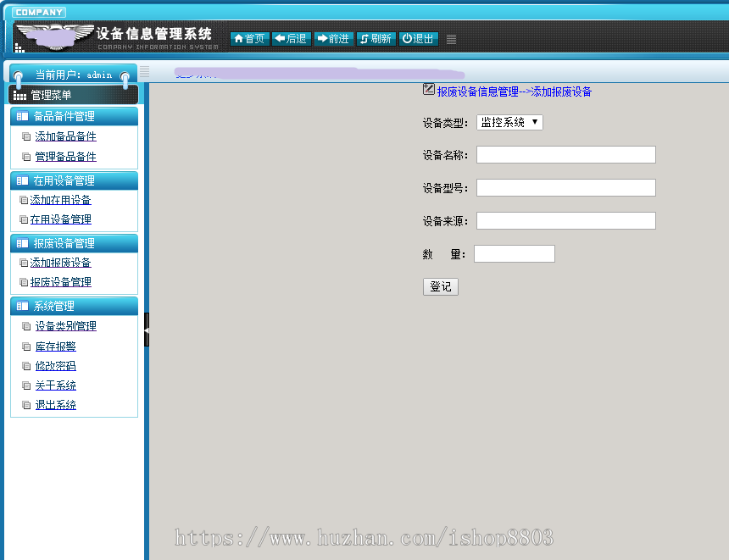729x560 pixels.
Task: Select the 在用设备管理 menu header
Action: [74, 180]
